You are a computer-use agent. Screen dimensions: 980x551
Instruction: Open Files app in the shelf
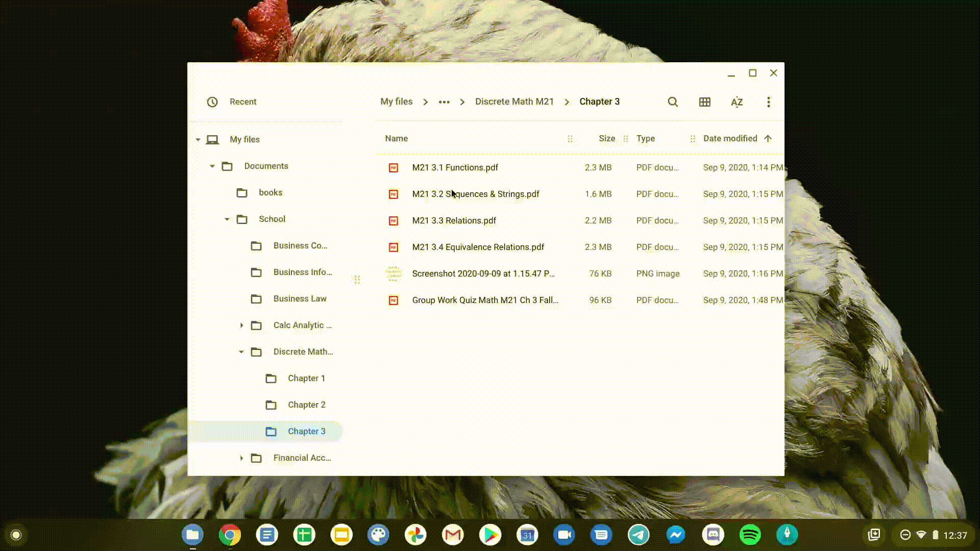192,535
